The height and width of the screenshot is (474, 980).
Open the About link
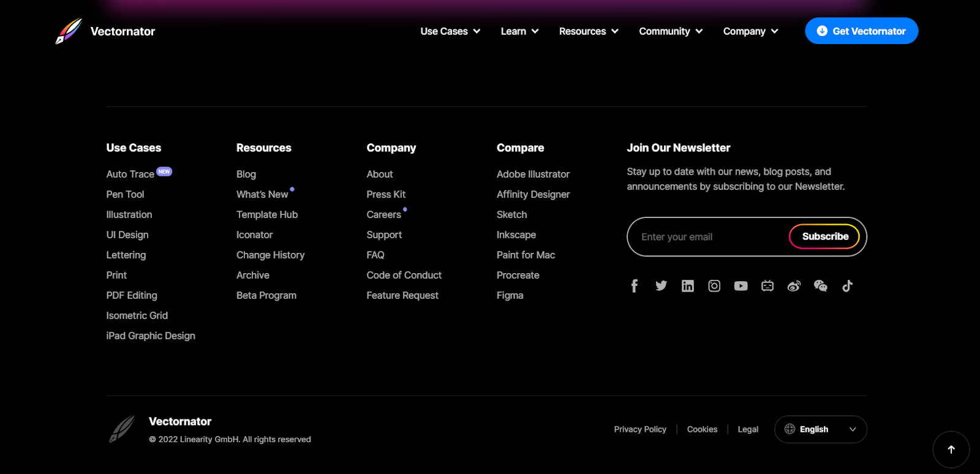(380, 175)
